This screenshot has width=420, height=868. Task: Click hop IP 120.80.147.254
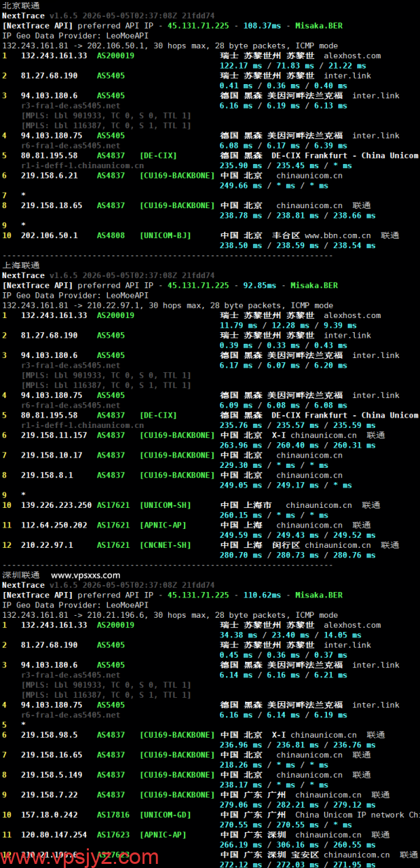tap(54, 835)
